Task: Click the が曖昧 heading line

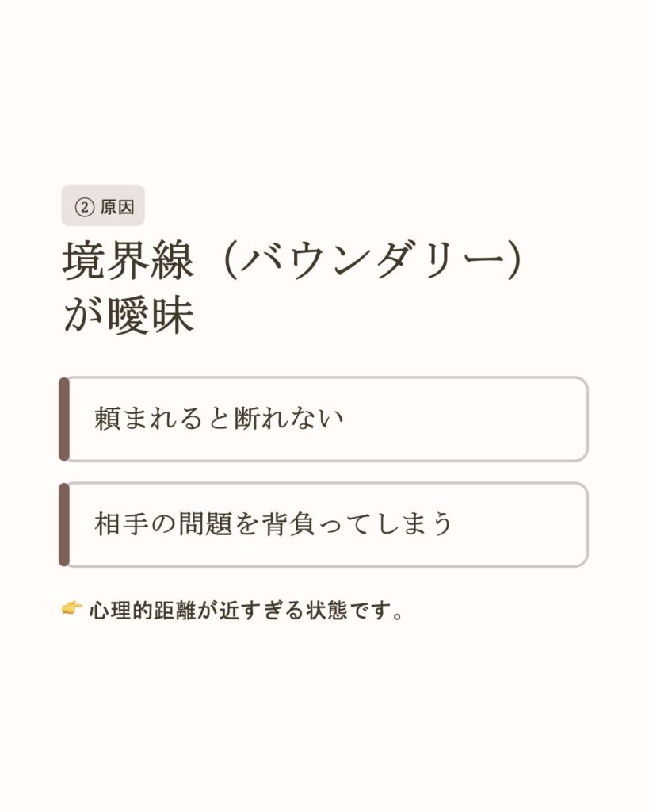Action: (128, 316)
